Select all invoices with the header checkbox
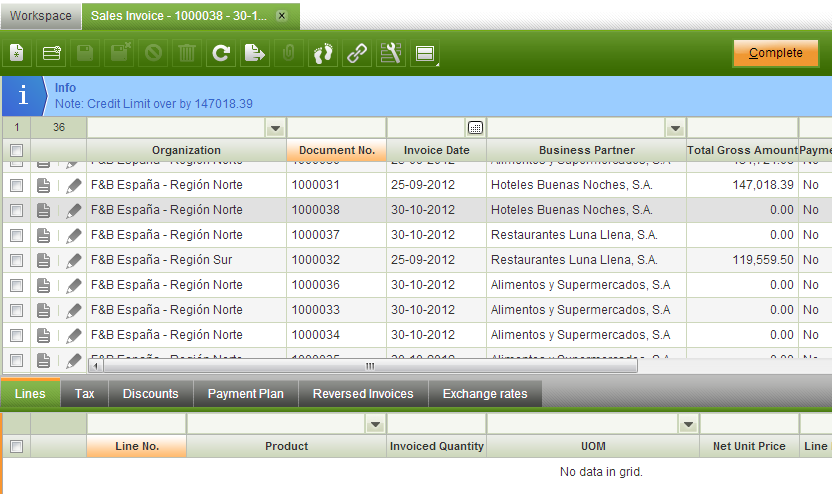Screen dimensions: 832x494 (x=16, y=150)
